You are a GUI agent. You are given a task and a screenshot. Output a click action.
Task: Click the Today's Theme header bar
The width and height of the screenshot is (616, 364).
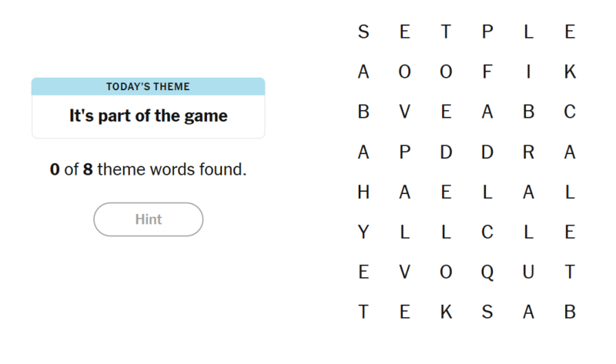tap(148, 86)
